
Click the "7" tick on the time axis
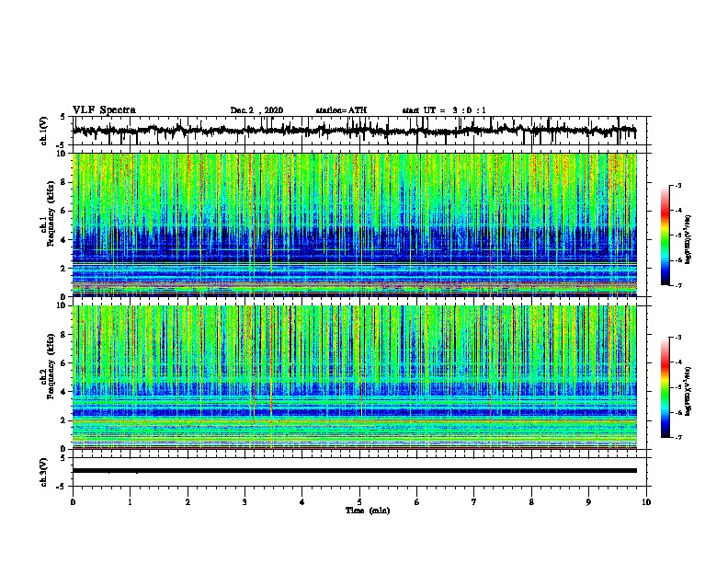[x=474, y=502]
